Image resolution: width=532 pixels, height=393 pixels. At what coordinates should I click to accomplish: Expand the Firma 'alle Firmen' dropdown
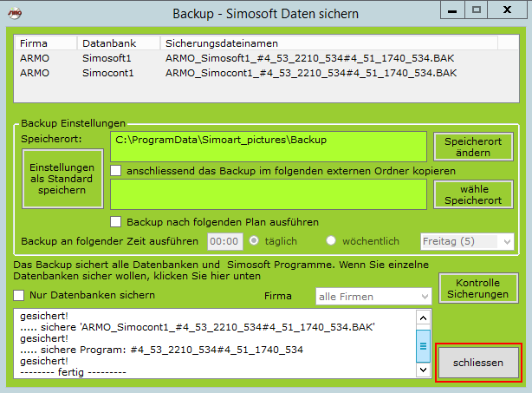coord(373,296)
